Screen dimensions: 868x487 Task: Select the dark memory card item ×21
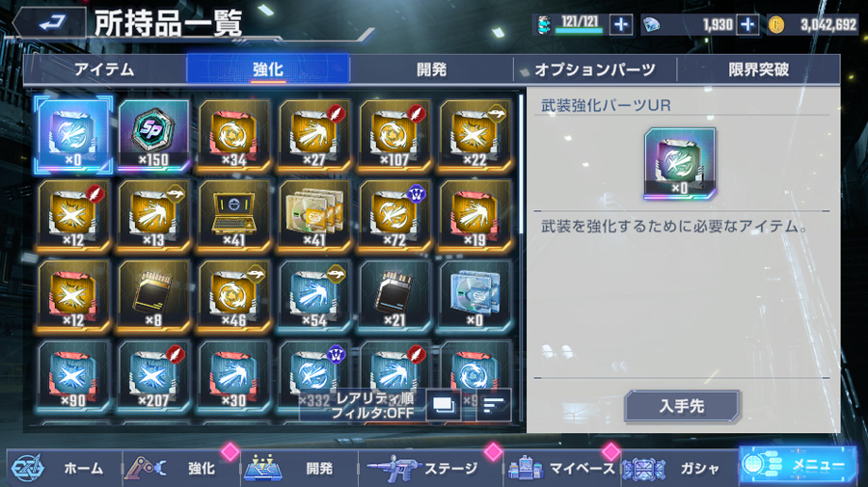point(394,295)
